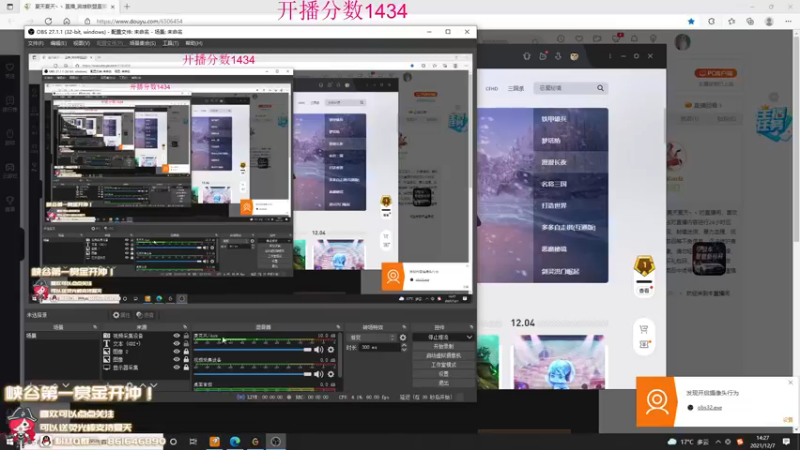Image resolution: width=800 pixels, height=450 pixels.
Task: Open transition properties gear icon
Action: (x=403, y=337)
